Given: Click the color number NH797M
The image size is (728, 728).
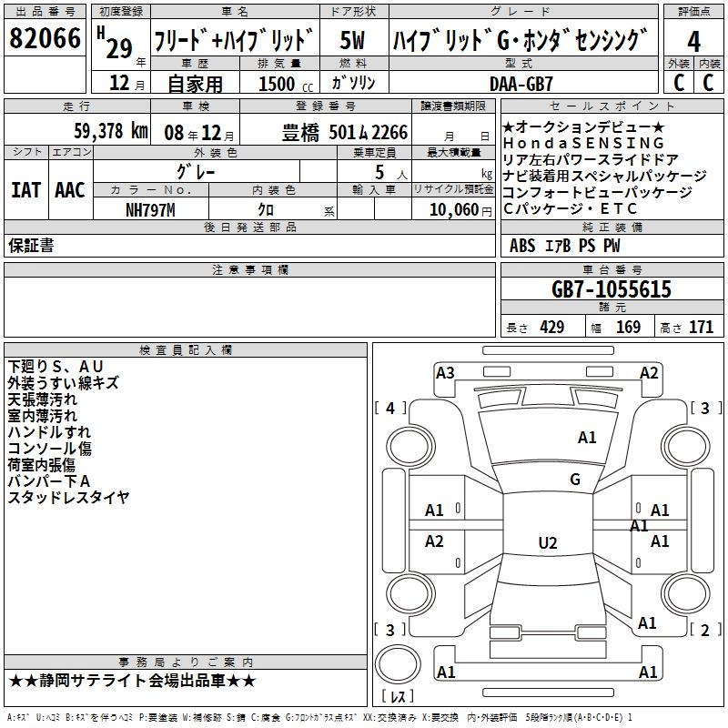Looking at the screenshot, I should (150, 209).
